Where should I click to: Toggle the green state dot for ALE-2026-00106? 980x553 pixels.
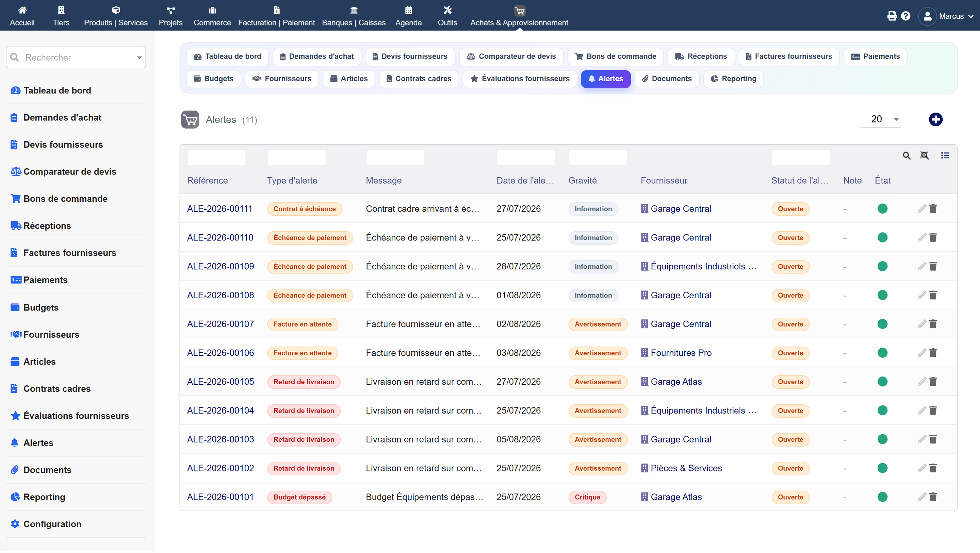coord(882,353)
